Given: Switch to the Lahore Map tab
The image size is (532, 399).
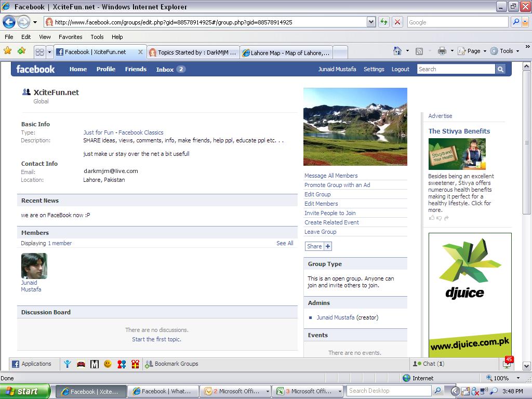Looking at the screenshot, I should pos(286,52).
